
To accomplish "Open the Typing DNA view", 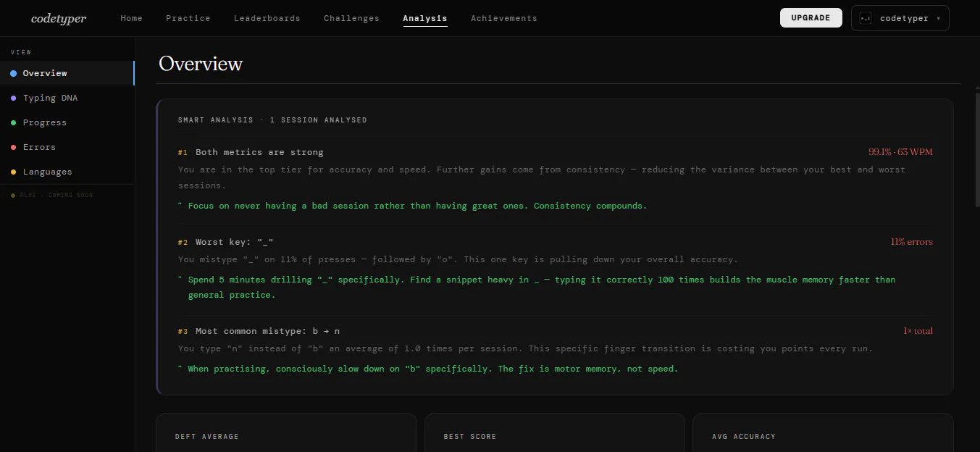I will click(67, 98).
